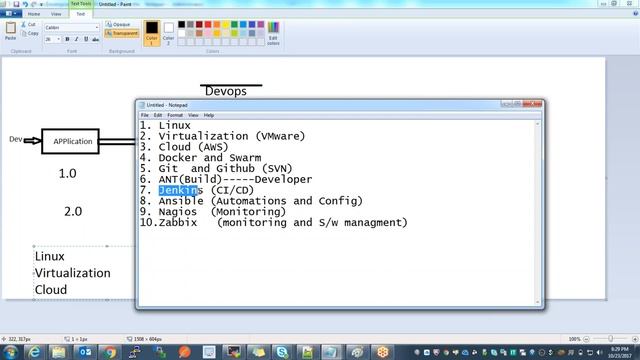Open Internet Explorer from taskbar
The image size is (640, 360).
point(34,352)
